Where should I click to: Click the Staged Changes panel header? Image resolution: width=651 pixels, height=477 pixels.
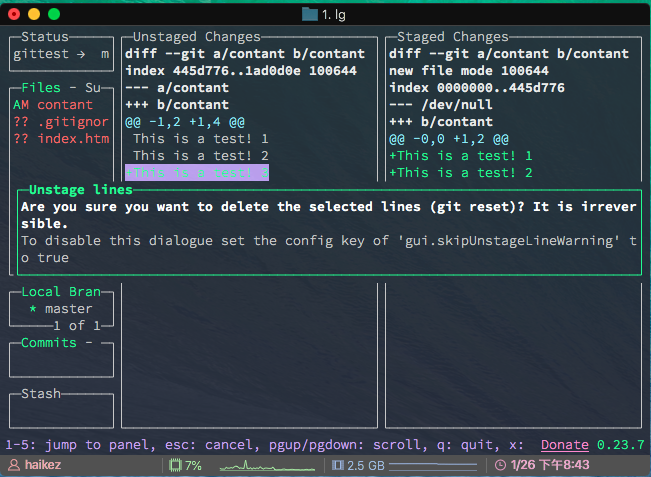coord(453,37)
